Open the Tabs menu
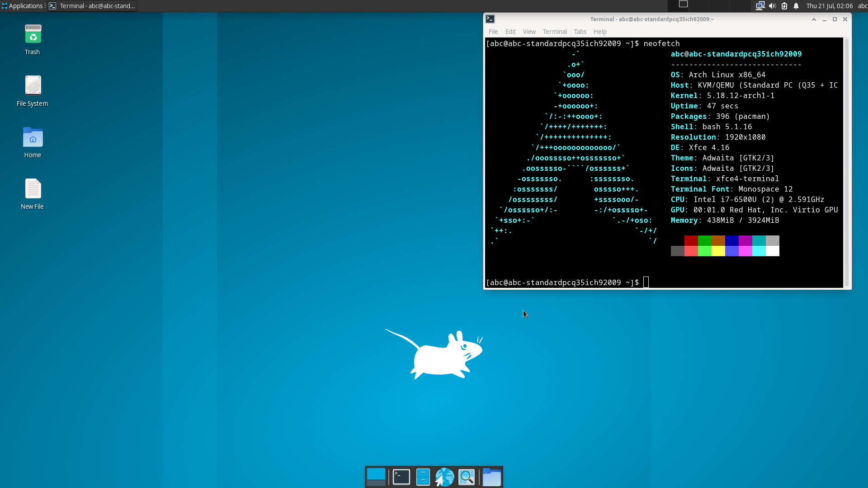Viewport: 868px width, 488px height. tap(580, 32)
